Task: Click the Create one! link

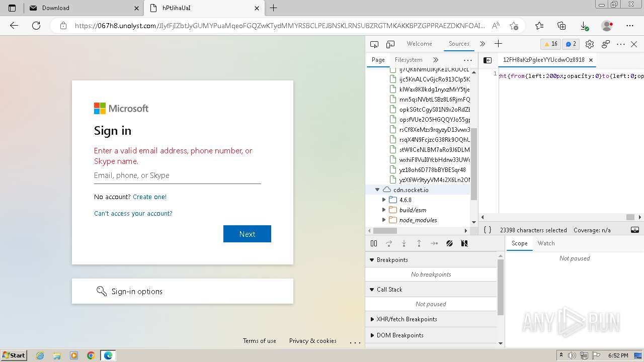Action: click(149, 197)
